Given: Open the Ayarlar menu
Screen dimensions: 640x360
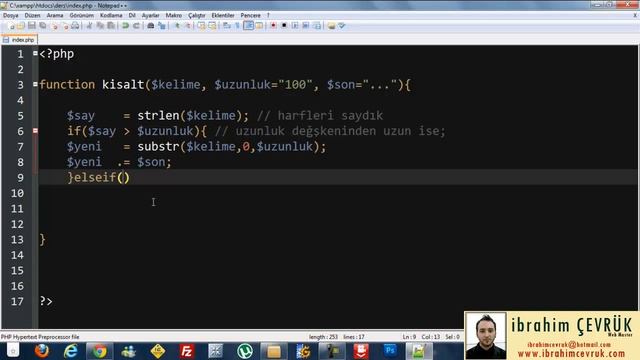Looking at the screenshot, I should pos(151,15).
